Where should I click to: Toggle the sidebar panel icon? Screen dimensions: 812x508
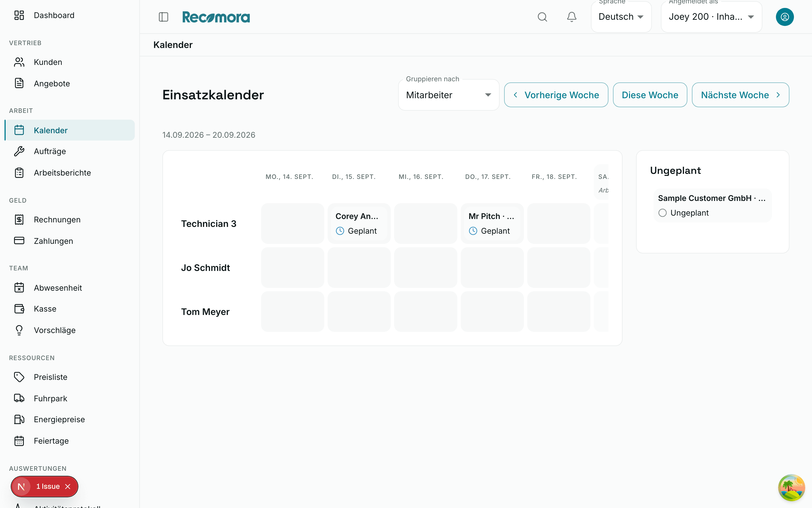[164, 17]
